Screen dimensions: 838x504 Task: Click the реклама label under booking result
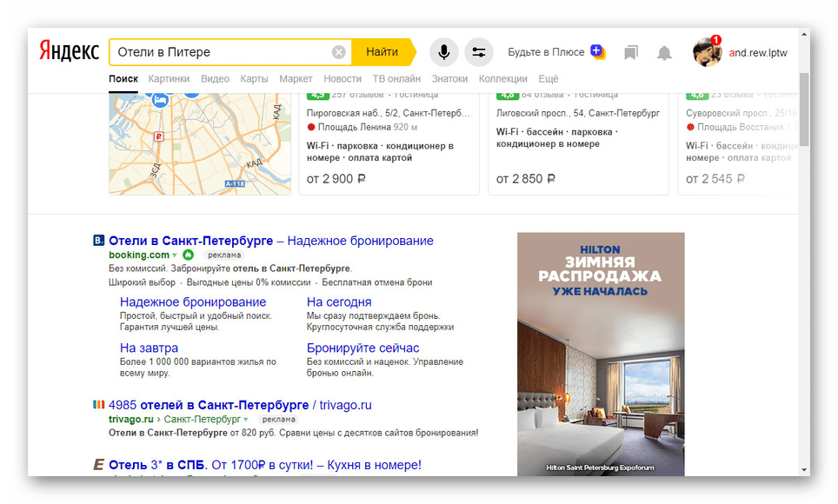(224, 255)
